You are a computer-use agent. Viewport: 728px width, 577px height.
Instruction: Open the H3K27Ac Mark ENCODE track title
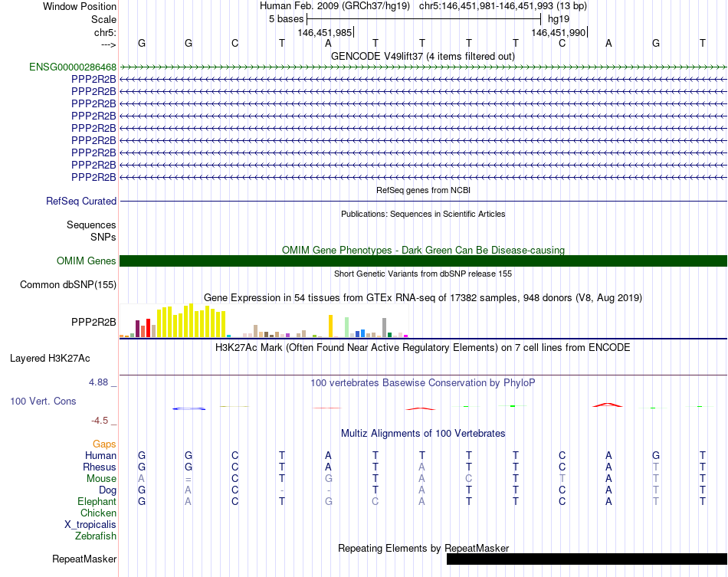(423, 348)
